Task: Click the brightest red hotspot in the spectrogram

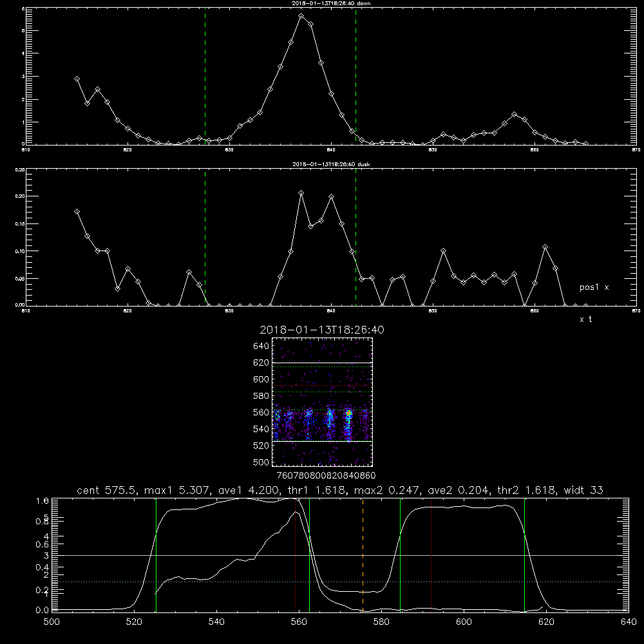Action: coord(348,412)
